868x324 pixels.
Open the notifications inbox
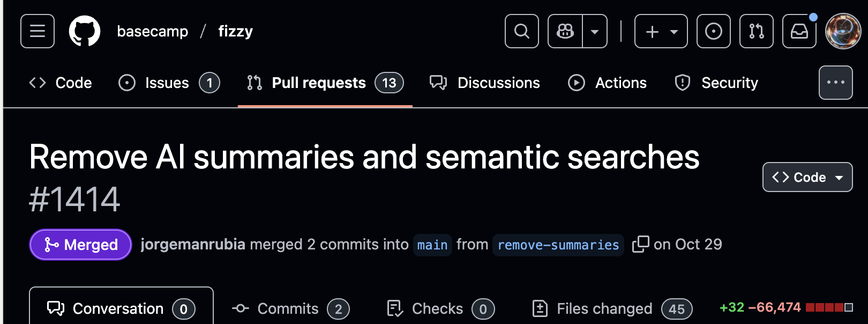coord(799,31)
